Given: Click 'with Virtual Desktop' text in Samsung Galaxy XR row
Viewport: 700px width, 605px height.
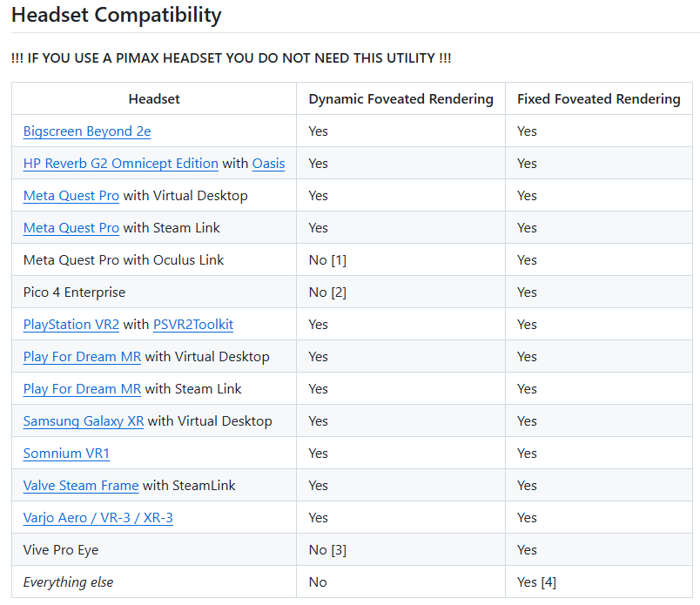Looking at the screenshot, I should coord(210,420).
